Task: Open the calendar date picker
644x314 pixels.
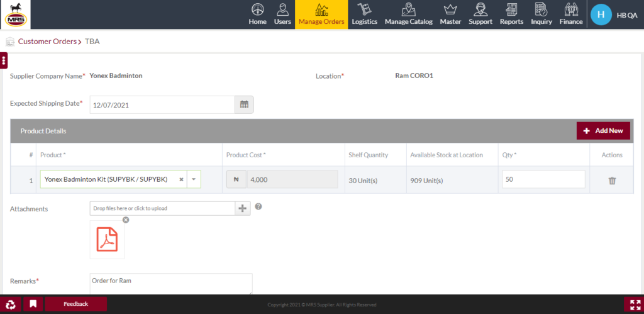Action: tap(244, 105)
